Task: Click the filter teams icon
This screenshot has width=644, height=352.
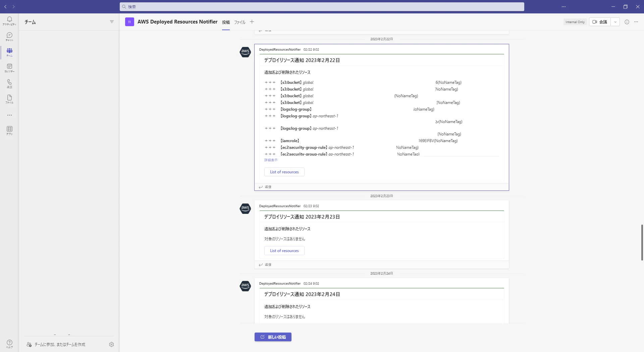Action: [112, 22]
